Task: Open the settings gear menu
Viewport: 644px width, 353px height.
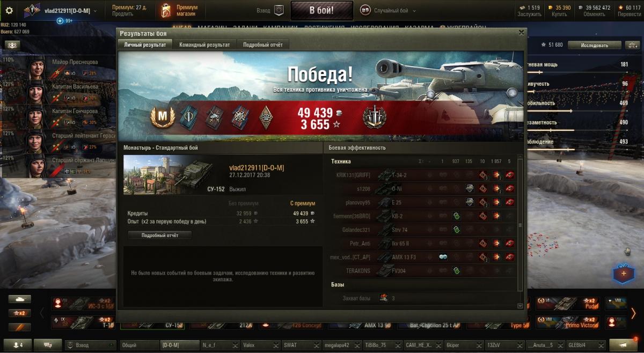Action: tap(9, 10)
